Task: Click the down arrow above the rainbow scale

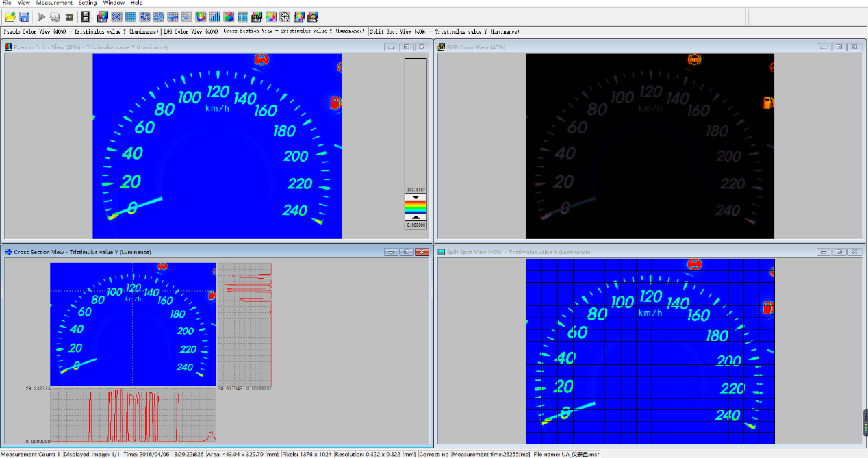Action: pyautogui.click(x=416, y=196)
